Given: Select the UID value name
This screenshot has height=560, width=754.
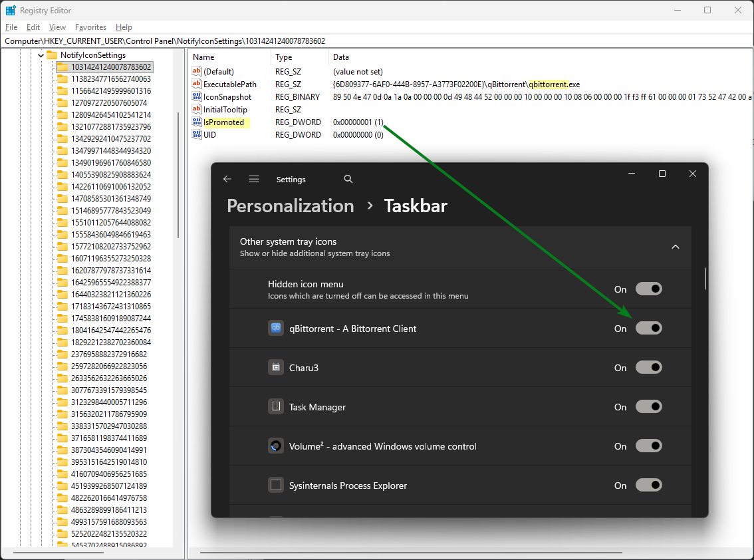Looking at the screenshot, I should (209, 135).
